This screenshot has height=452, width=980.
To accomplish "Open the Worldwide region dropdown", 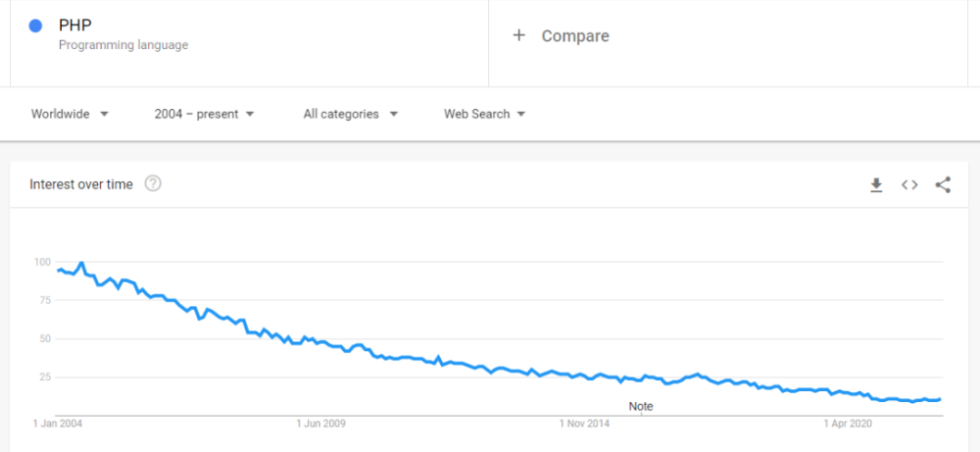I will [x=70, y=114].
